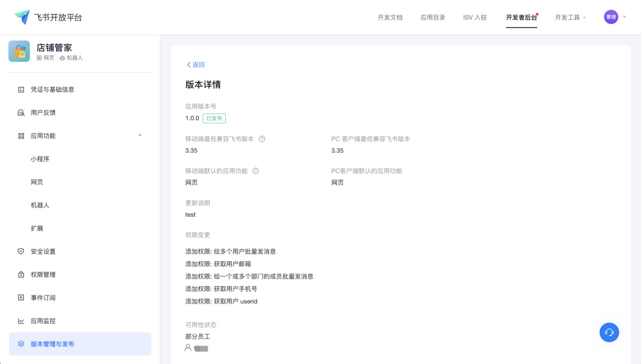Click the purple user avatar
641x364 pixels.
click(611, 17)
